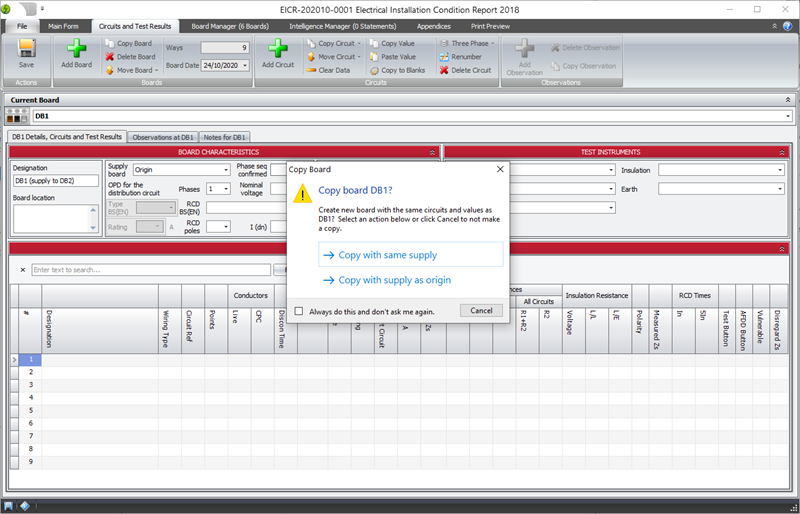
Task: Select circuit row 9
Action: 31,461
